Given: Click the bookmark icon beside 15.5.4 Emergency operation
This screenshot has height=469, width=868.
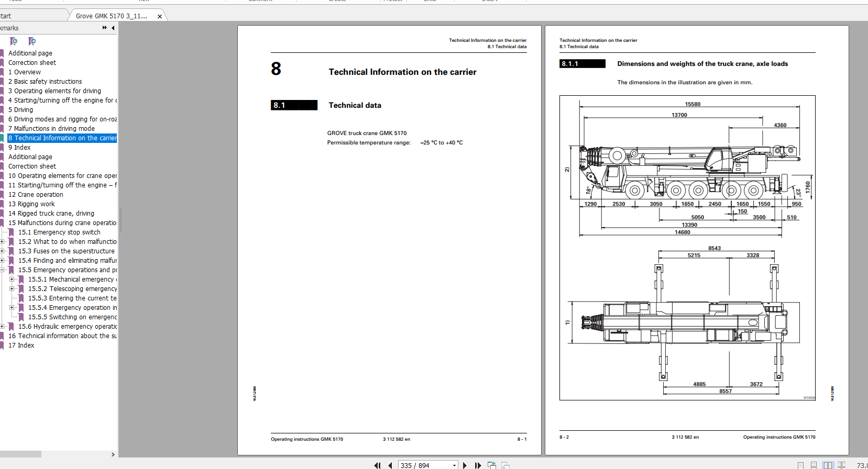Looking at the screenshot, I should 21,308.
